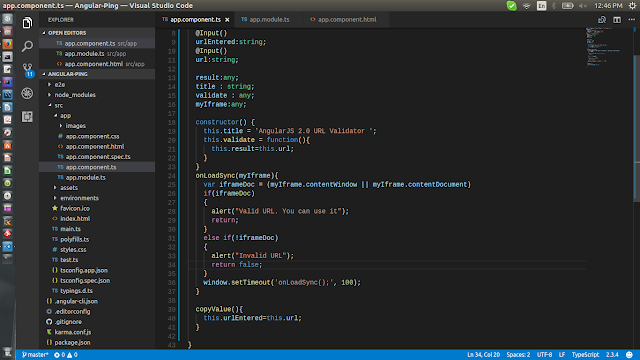Change line ending via LF status item

562,355
